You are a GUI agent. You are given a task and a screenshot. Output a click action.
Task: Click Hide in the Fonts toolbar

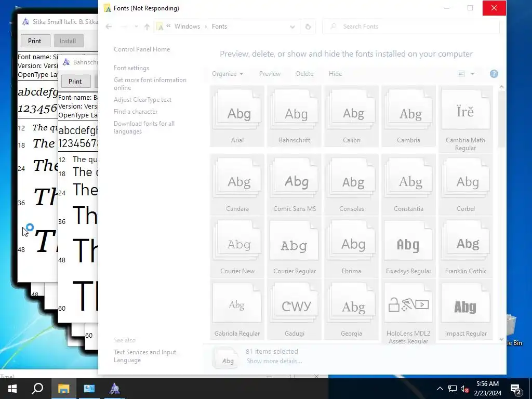pos(335,74)
